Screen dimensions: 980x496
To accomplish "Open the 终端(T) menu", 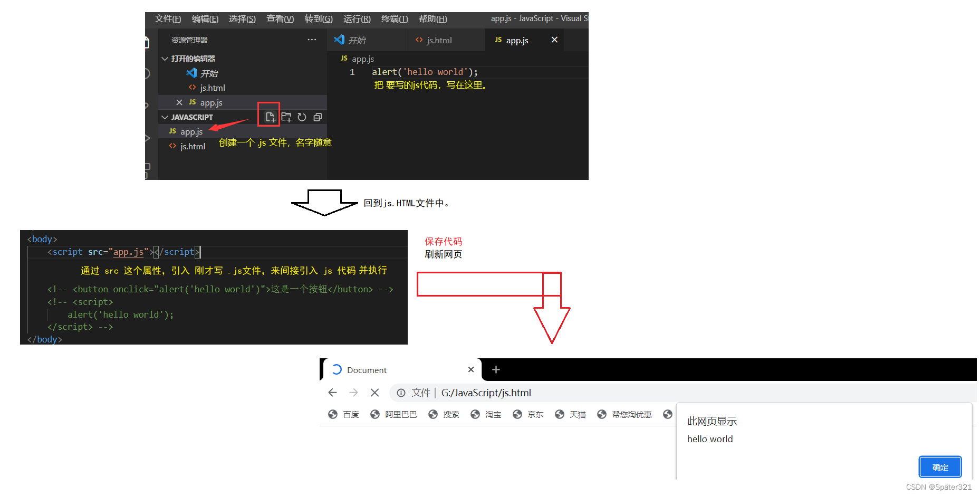I will point(395,19).
